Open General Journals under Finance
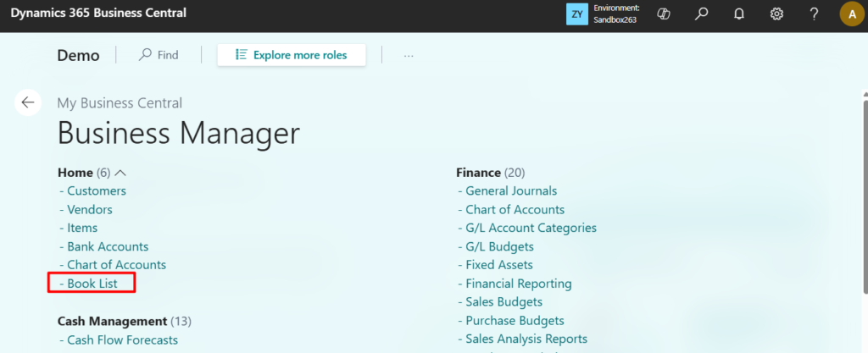 point(511,191)
